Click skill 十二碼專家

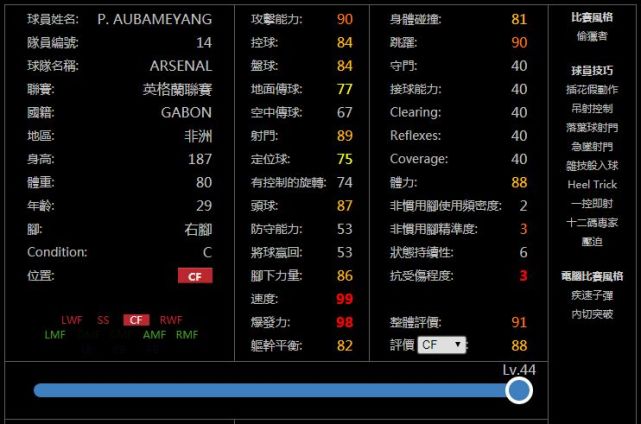[x=592, y=222]
